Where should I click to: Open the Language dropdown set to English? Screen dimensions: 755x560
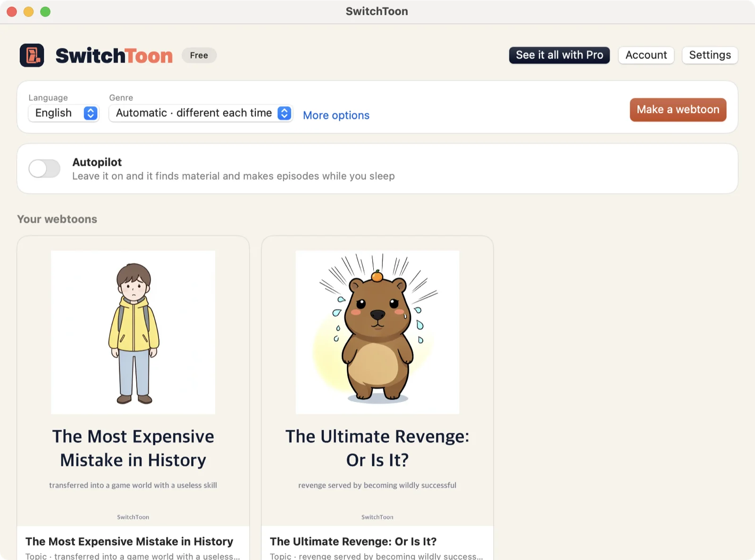tap(63, 113)
